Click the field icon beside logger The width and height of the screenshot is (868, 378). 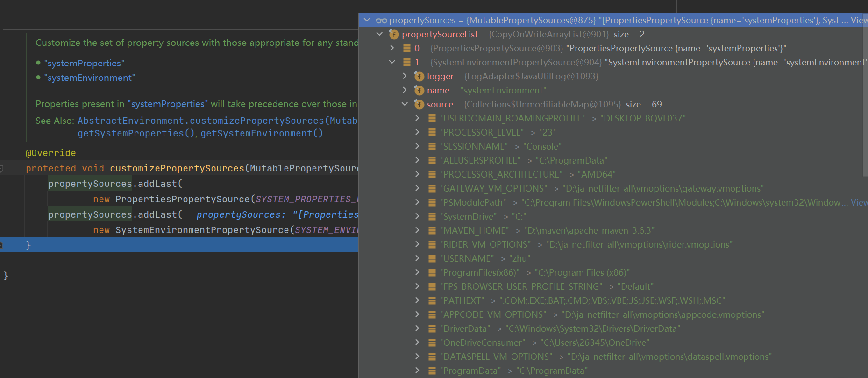click(x=419, y=77)
